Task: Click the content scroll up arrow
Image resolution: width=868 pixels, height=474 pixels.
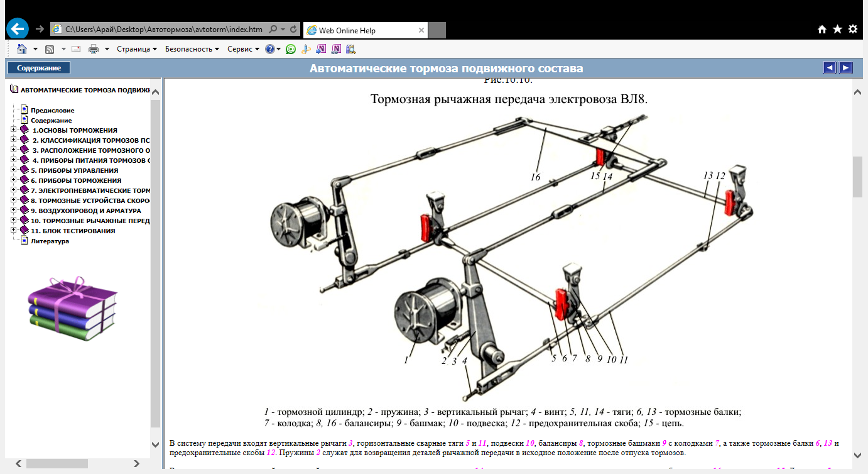Action: [857, 92]
